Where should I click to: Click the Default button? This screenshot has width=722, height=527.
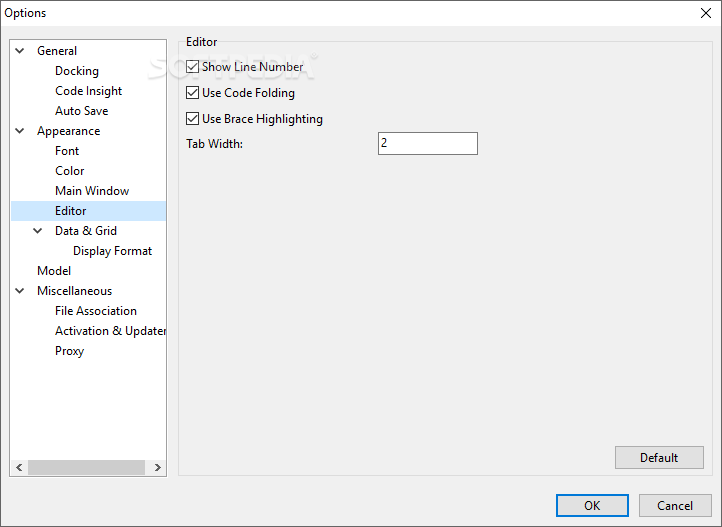click(659, 458)
